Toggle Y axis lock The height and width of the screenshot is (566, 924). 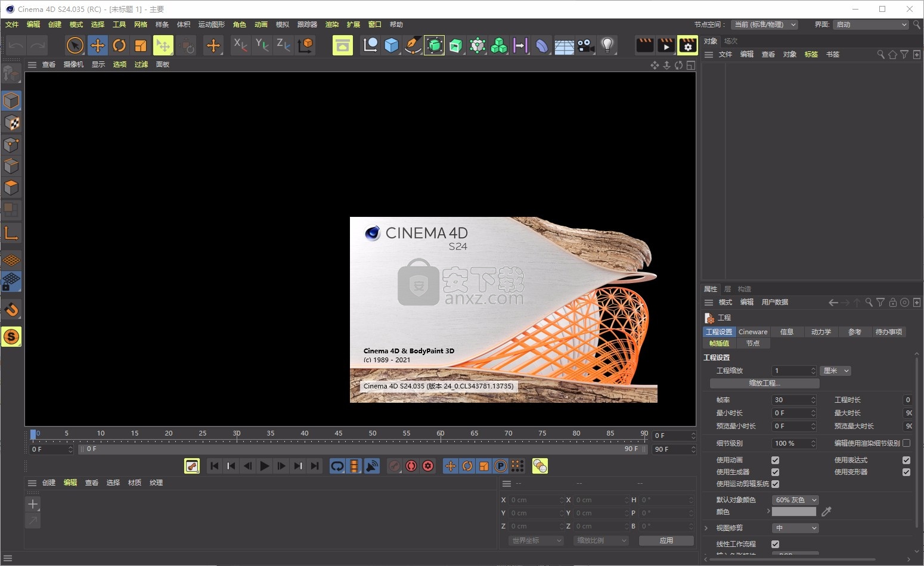pyautogui.click(x=262, y=45)
